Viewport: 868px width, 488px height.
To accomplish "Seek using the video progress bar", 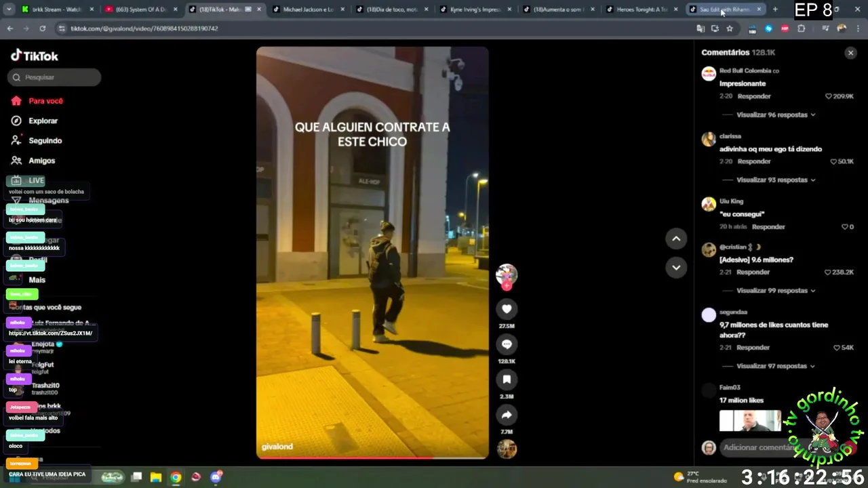I will click(372, 457).
